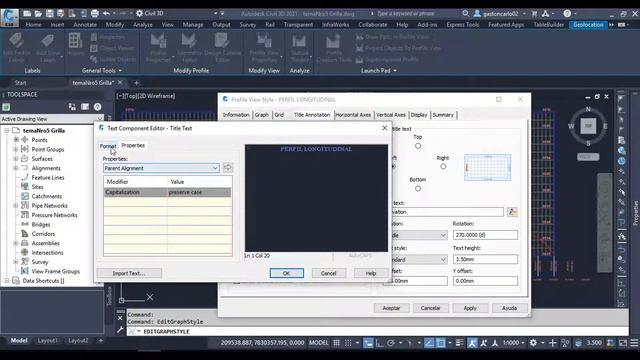The image size is (640, 360).
Task: Click the text component editor icon beside title text field
Action: click(512, 212)
